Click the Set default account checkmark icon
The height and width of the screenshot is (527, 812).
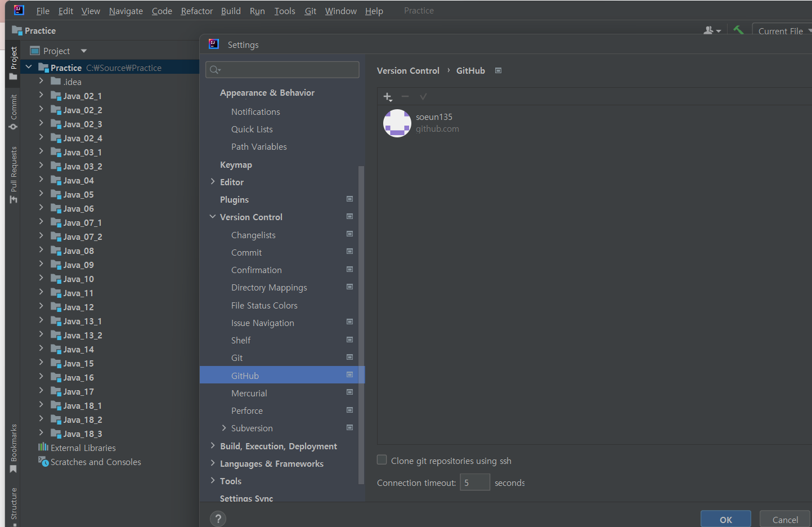click(x=423, y=96)
